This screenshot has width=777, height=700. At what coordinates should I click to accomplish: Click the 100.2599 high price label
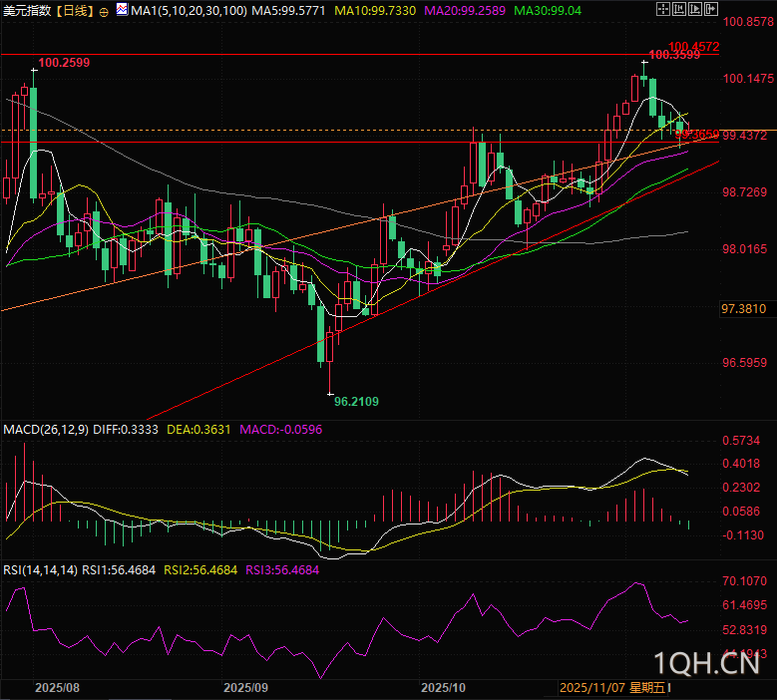[x=65, y=63]
